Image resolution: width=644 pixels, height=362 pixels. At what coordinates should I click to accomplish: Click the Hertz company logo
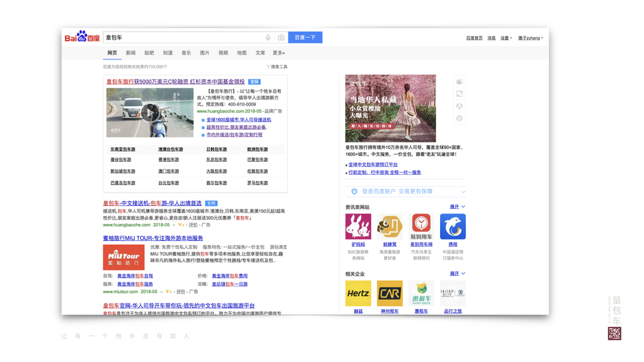[358, 293]
